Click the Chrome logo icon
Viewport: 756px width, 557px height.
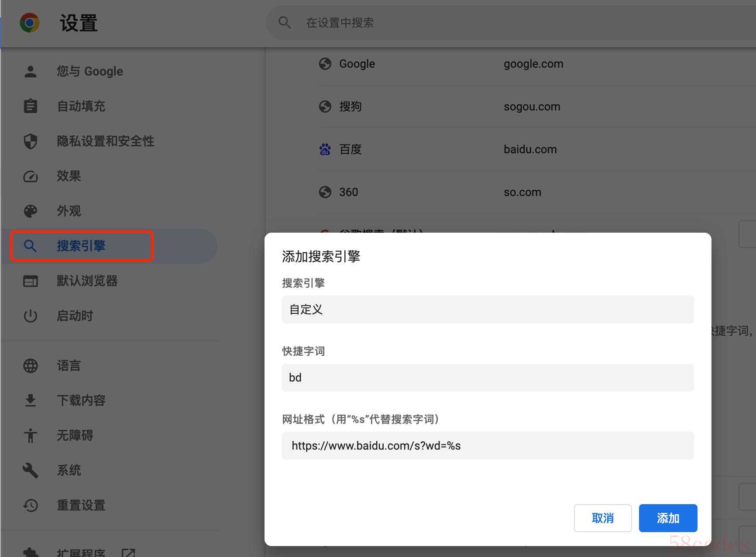tap(30, 23)
